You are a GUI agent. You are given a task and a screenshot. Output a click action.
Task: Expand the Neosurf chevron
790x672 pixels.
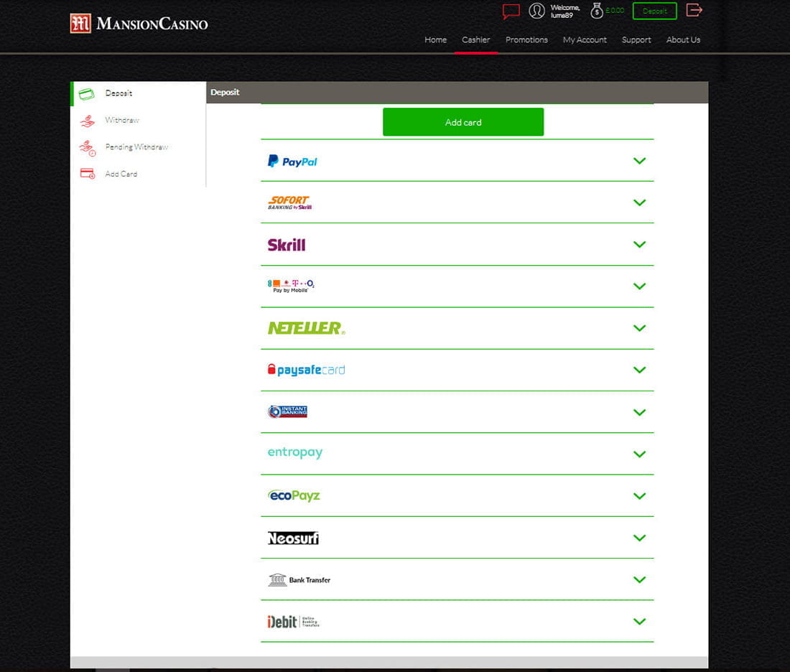[x=639, y=538]
